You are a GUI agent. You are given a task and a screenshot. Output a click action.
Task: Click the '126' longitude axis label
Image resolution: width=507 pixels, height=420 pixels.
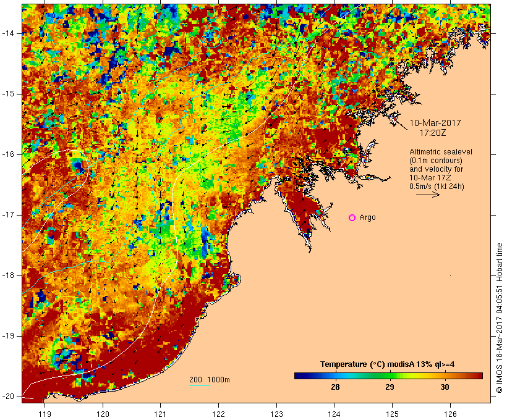450,414
